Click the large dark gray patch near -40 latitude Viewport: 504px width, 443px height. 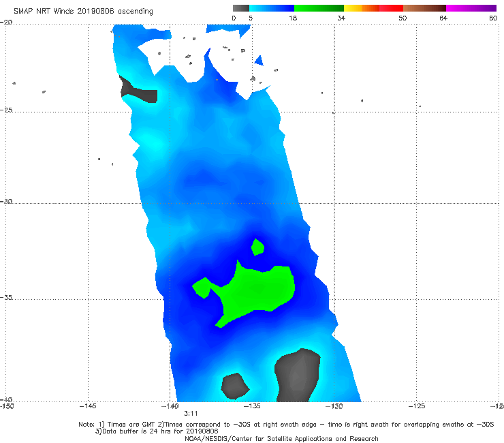[298, 375]
